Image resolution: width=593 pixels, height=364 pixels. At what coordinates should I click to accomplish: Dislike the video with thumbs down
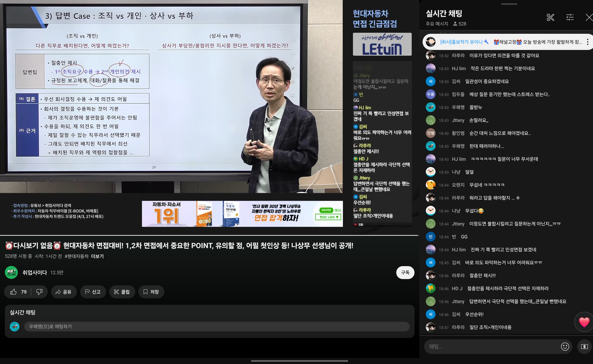pos(39,292)
